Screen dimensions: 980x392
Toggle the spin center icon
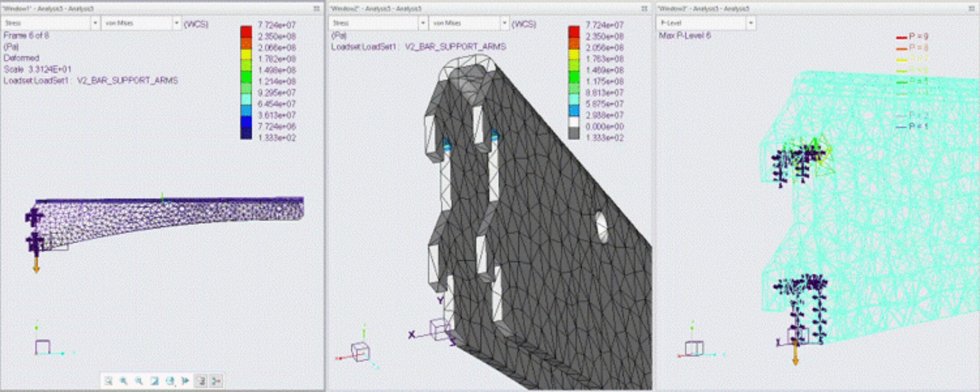click(x=216, y=381)
